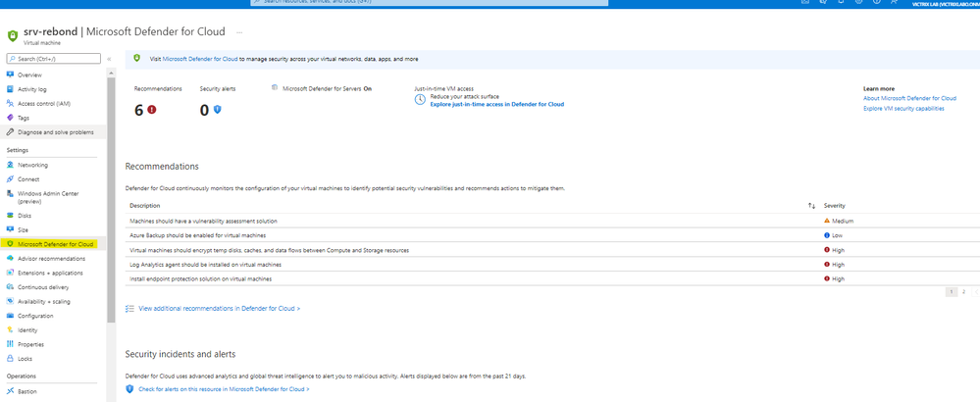Click the Just-in-time VM access clock icon
980x402 pixels.
(420, 100)
